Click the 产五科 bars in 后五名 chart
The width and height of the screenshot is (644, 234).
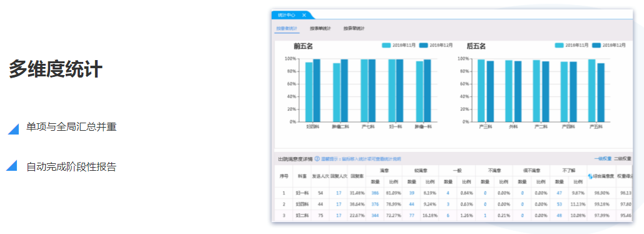point(596,91)
